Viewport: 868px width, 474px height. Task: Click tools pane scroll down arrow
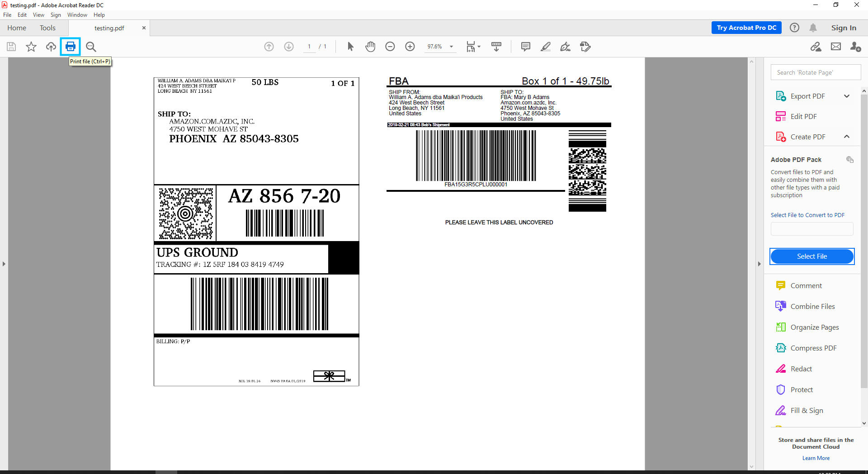pyautogui.click(x=864, y=423)
